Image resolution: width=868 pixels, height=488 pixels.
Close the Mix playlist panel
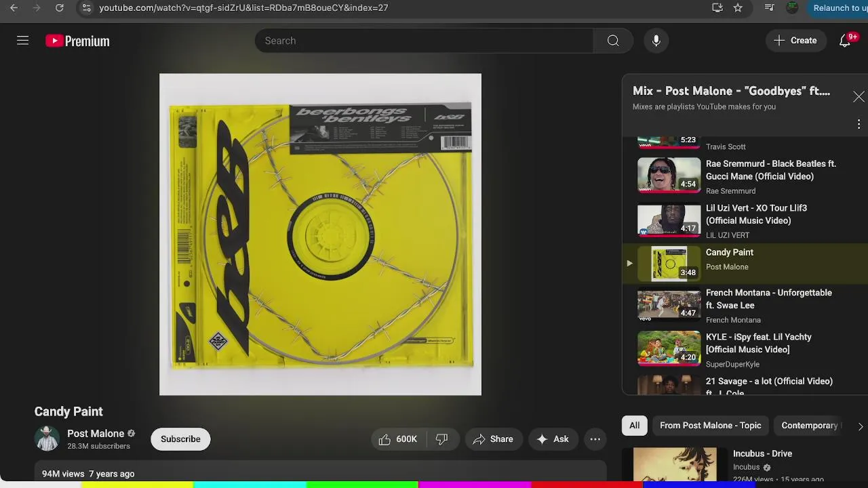(x=859, y=97)
